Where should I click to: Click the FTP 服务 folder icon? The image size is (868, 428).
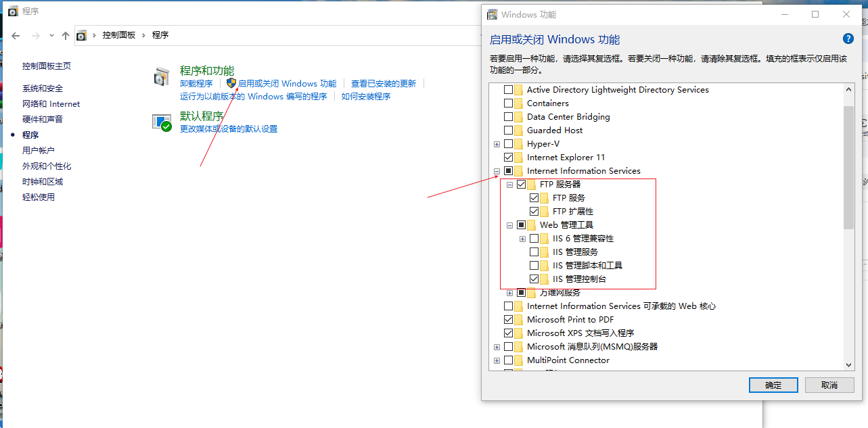point(545,198)
